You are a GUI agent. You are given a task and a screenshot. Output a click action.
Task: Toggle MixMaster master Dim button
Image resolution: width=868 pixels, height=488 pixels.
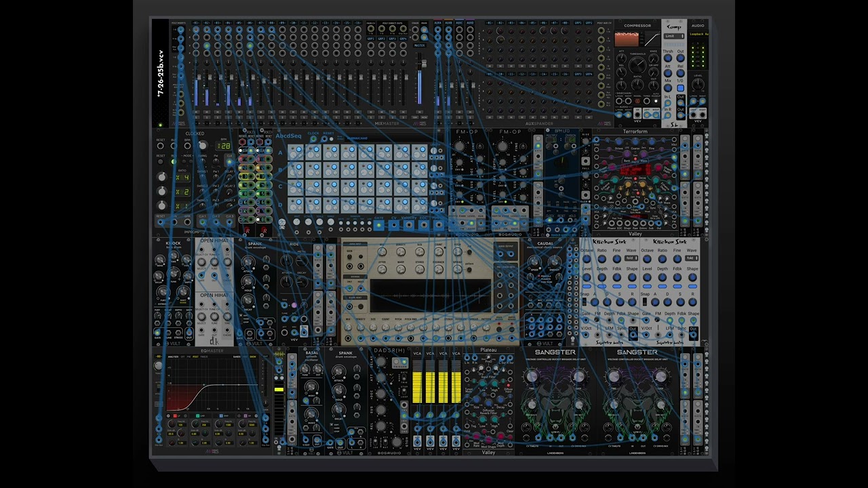click(414, 117)
